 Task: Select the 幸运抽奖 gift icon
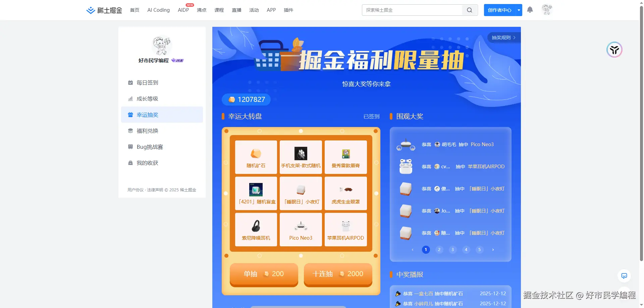130,115
